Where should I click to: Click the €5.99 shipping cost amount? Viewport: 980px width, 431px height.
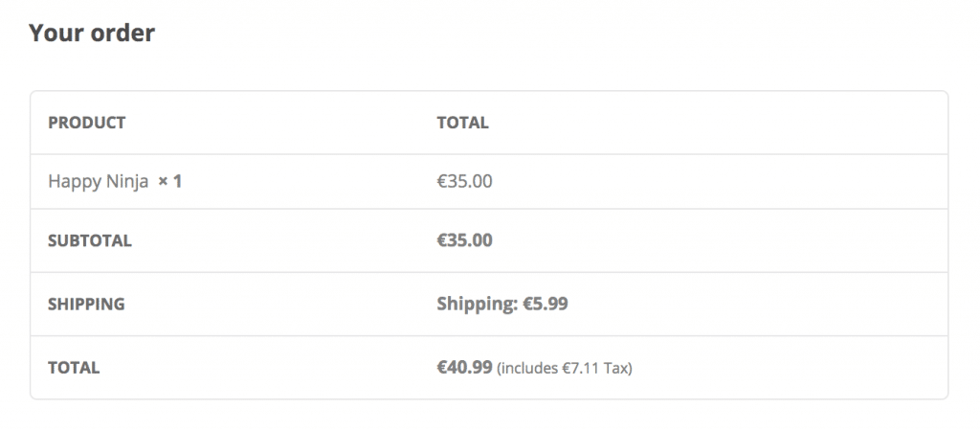click(x=546, y=304)
